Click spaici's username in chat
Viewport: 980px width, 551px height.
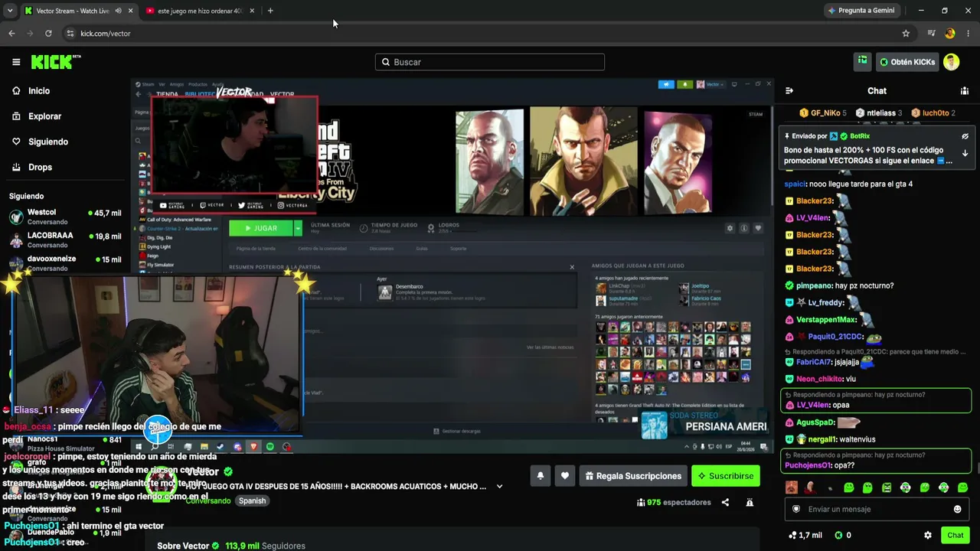(795, 184)
